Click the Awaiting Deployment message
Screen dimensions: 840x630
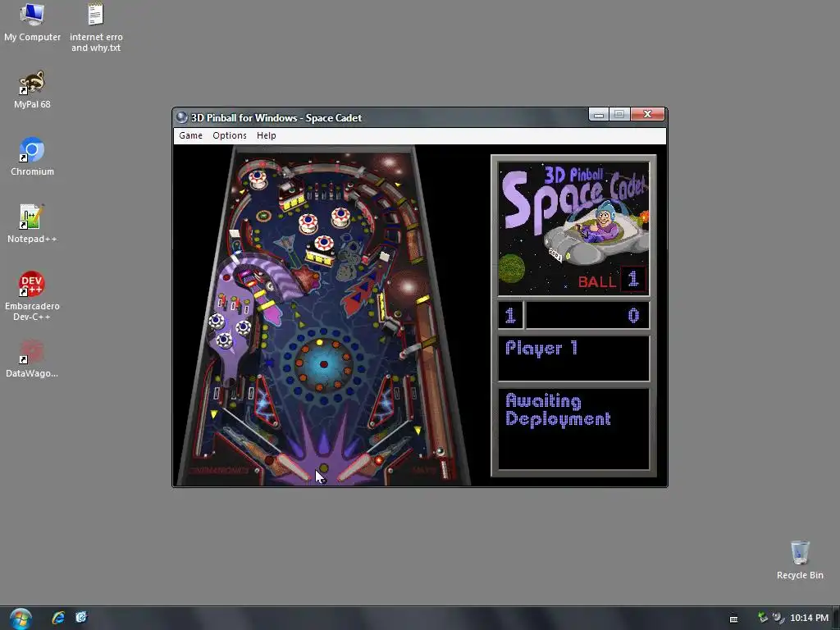tap(558, 410)
